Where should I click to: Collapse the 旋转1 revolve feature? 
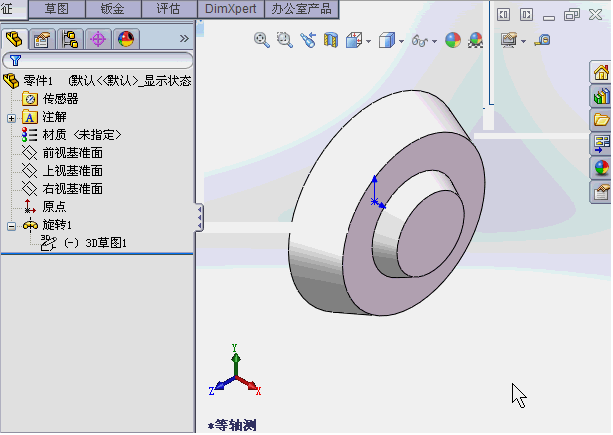pyautogui.click(x=11, y=226)
